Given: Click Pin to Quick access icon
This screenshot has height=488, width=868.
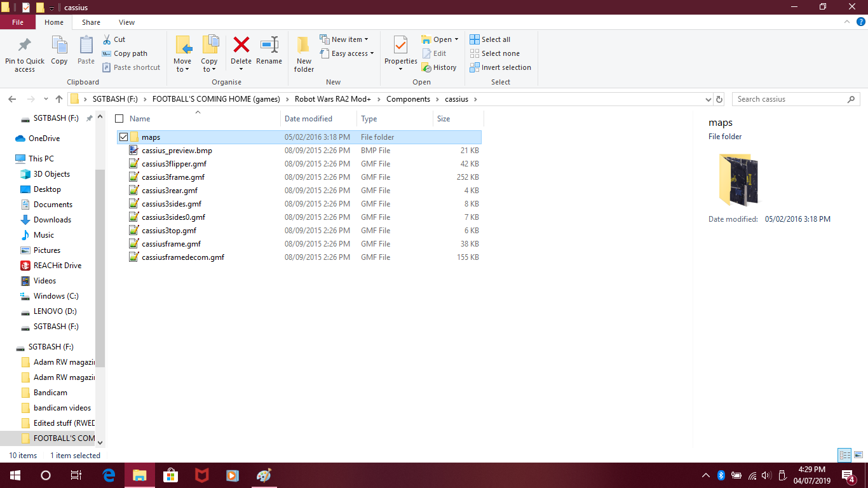Looking at the screenshot, I should pyautogui.click(x=25, y=53).
